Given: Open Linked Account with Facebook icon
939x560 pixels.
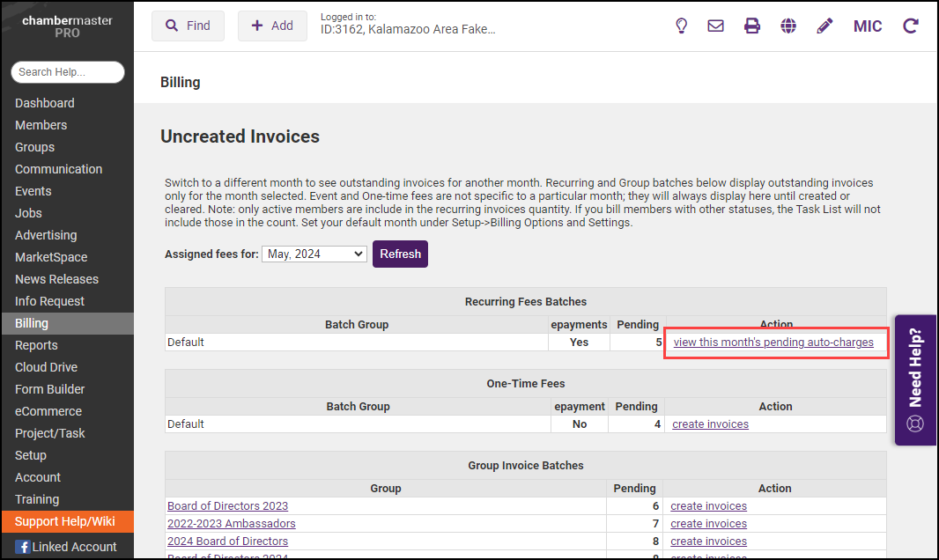Looking at the screenshot, I should [66, 547].
